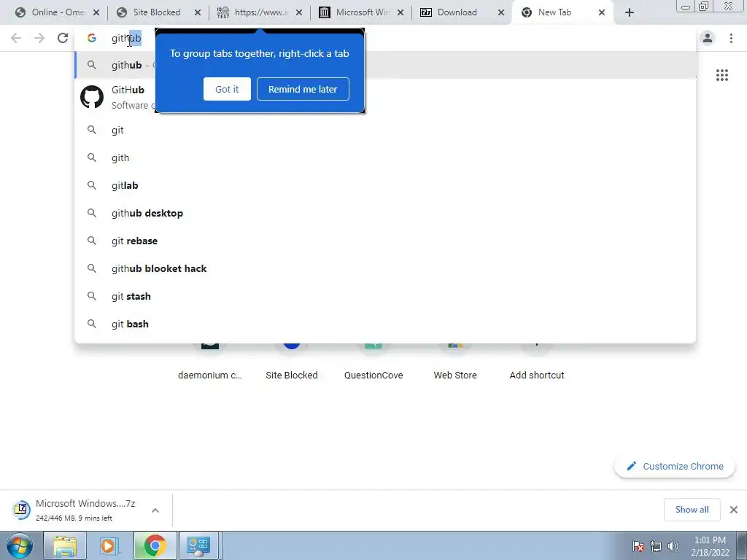Click the Got it button in popup

227,89
